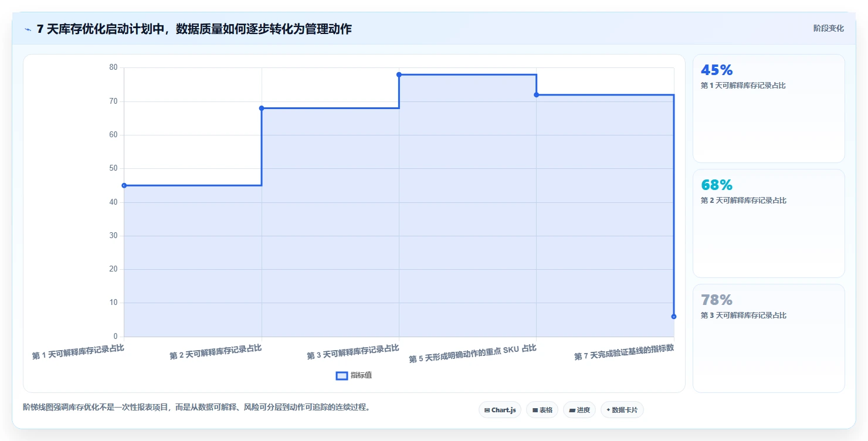This screenshot has width=868, height=441.
Task: Click the y-axis value 50
Action: click(x=113, y=168)
